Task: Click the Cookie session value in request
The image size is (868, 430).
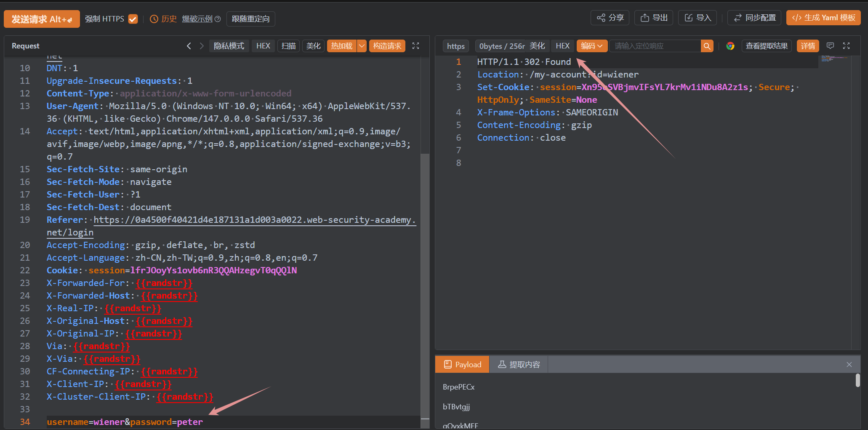Action: [213, 270]
